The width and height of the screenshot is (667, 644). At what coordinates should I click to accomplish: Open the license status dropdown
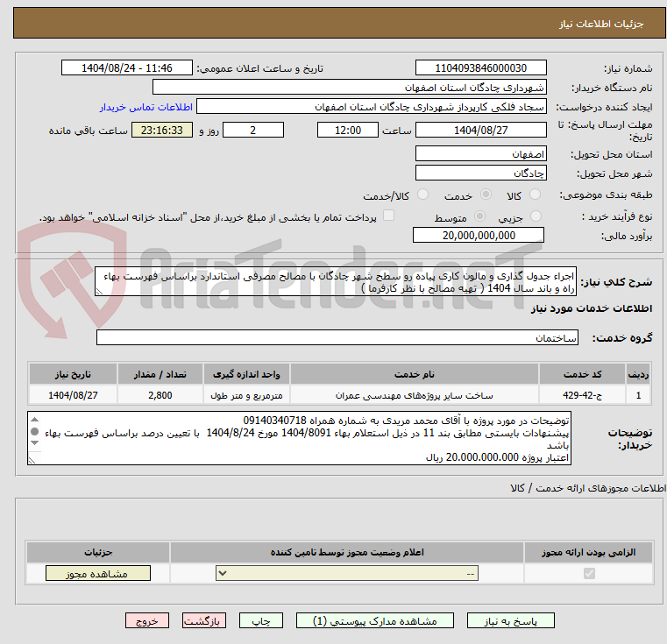pyautogui.click(x=347, y=573)
